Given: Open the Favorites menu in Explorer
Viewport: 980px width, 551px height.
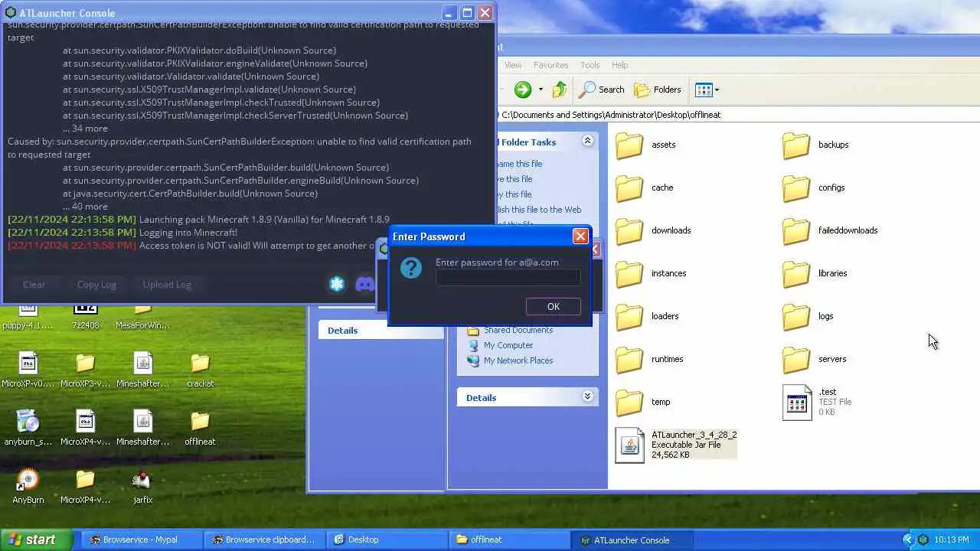Looking at the screenshot, I should click(550, 65).
